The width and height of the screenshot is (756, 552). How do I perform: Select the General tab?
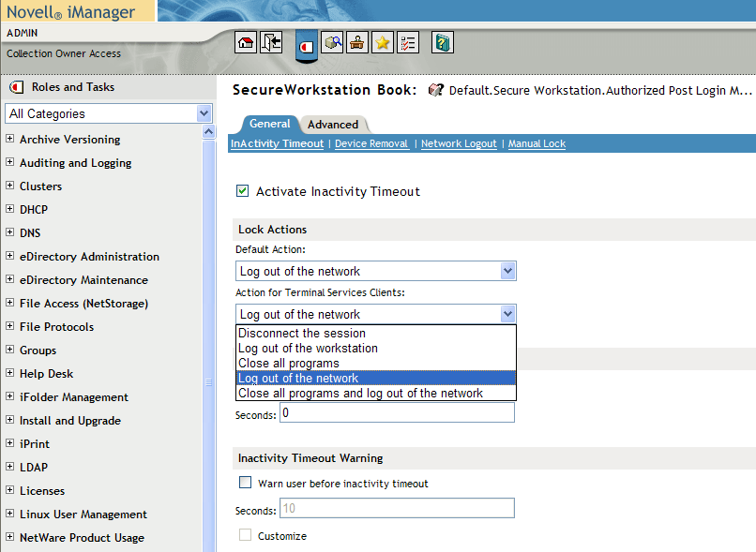(269, 124)
